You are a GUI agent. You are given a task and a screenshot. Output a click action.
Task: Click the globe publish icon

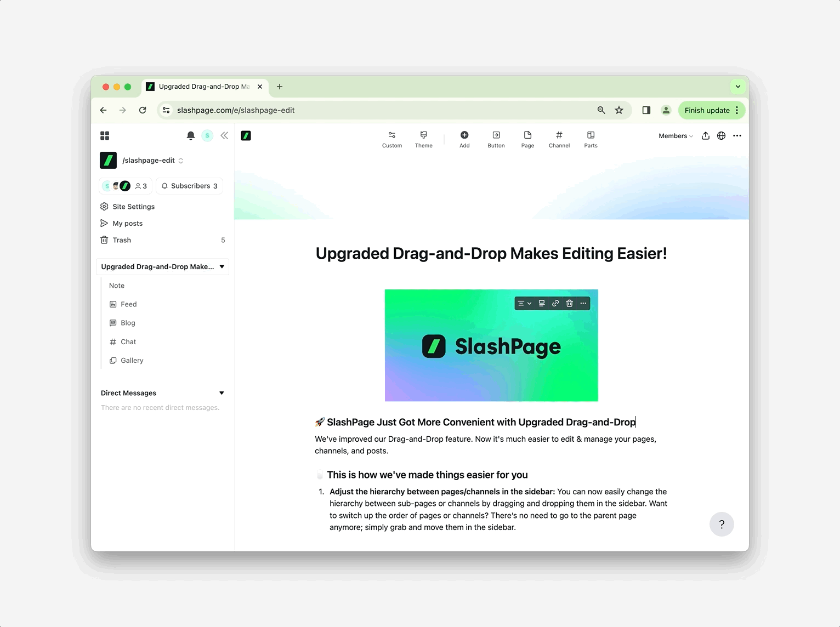[722, 136]
